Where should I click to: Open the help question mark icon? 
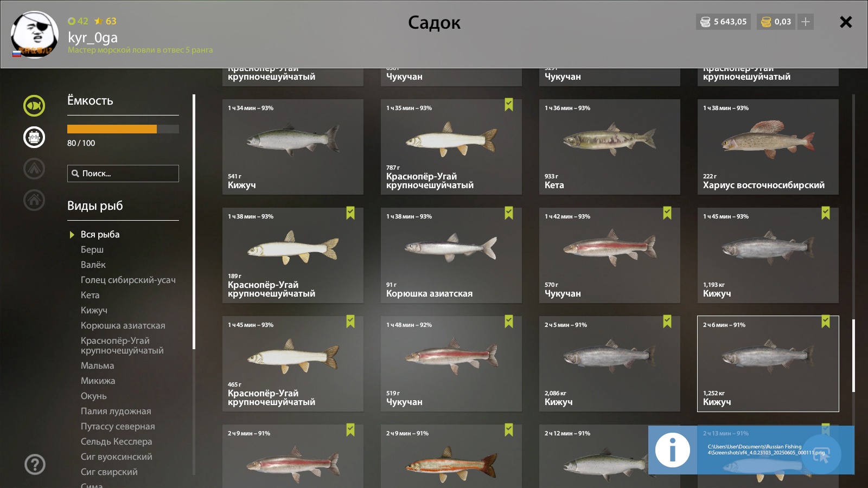35,464
